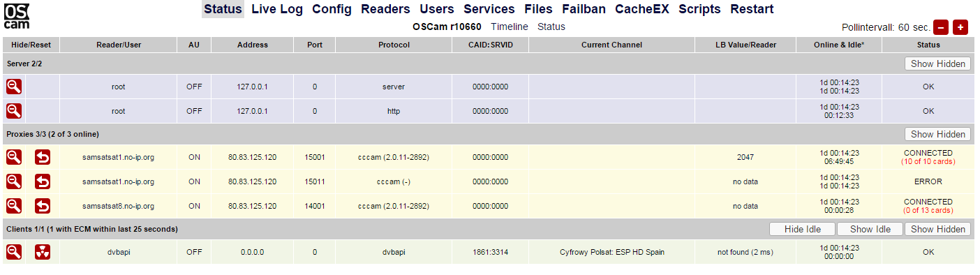The height and width of the screenshot is (275, 980).
Task: Go to the Failban menu
Action: [584, 9]
